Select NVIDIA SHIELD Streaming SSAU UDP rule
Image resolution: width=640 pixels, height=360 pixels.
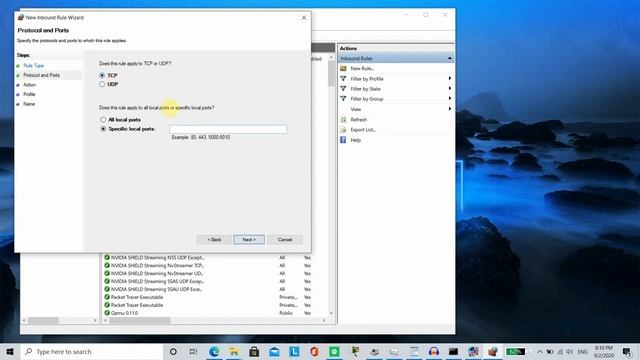pos(156,289)
